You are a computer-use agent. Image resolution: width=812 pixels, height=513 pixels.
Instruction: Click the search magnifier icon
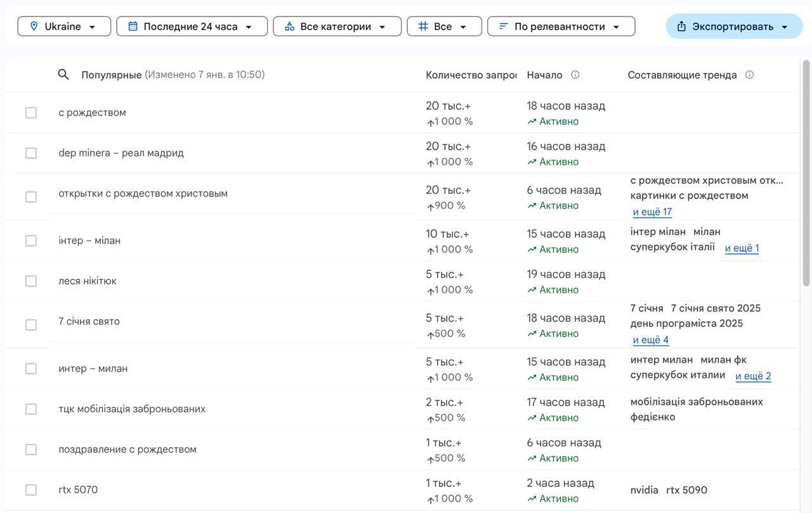pos(63,75)
